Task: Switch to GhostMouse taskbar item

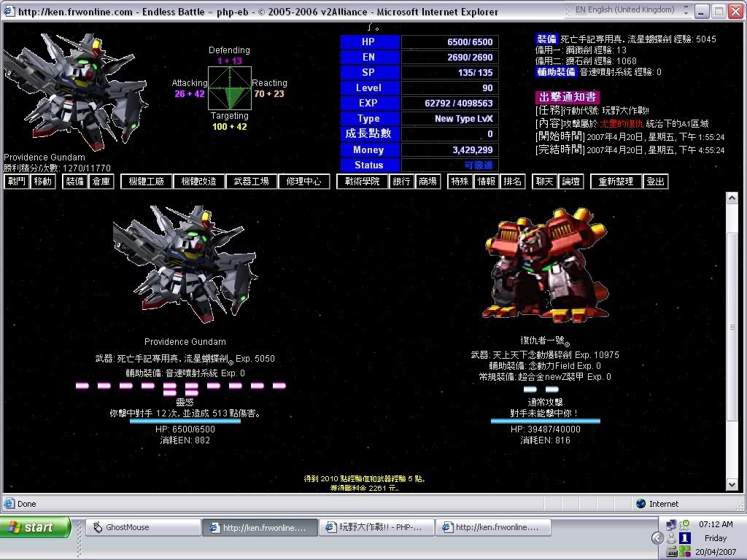Action: (142, 527)
